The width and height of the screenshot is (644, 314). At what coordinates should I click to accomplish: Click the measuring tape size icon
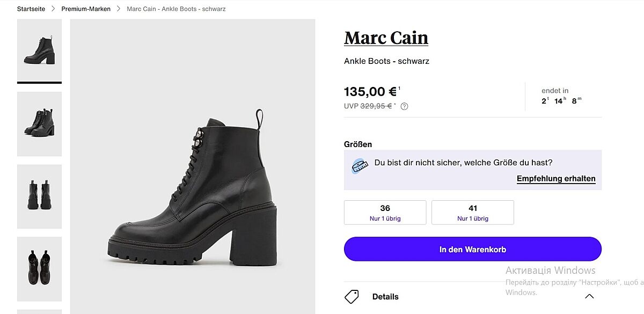click(x=360, y=166)
